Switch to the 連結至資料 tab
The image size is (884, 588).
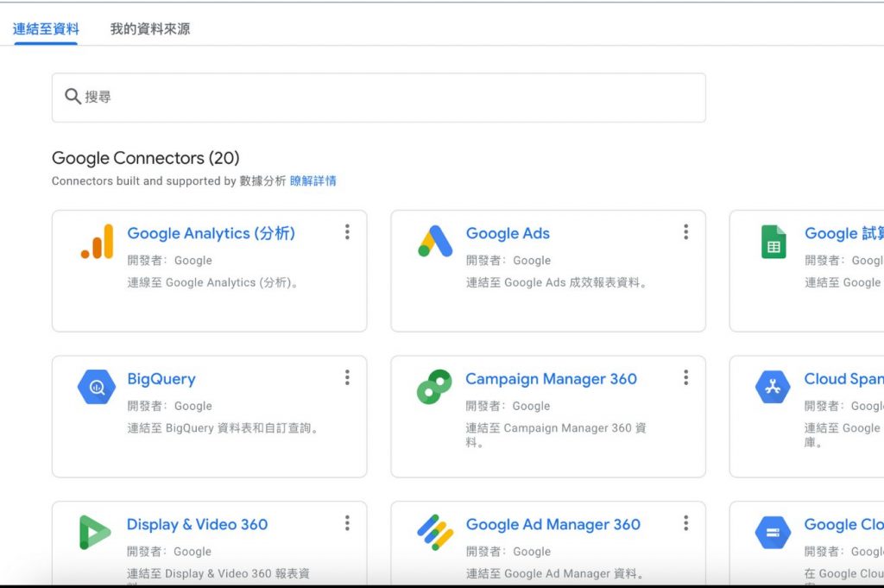pyautogui.click(x=46, y=28)
